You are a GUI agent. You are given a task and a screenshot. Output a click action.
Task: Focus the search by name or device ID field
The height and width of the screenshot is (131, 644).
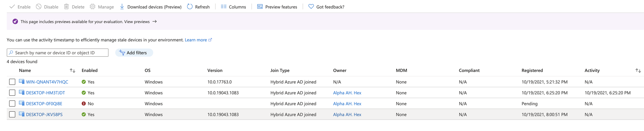(x=58, y=53)
